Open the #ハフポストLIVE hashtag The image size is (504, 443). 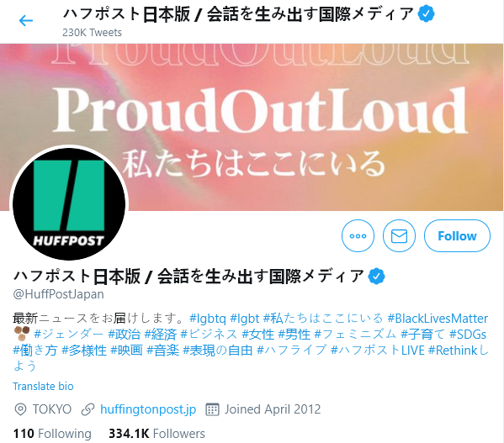coord(378,351)
